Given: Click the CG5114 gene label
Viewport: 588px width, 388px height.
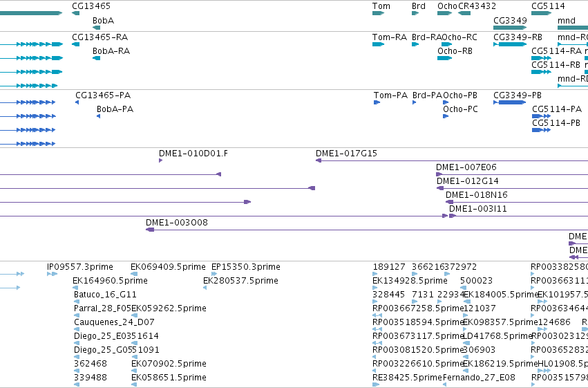Looking at the screenshot, I should (x=548, y=6).
